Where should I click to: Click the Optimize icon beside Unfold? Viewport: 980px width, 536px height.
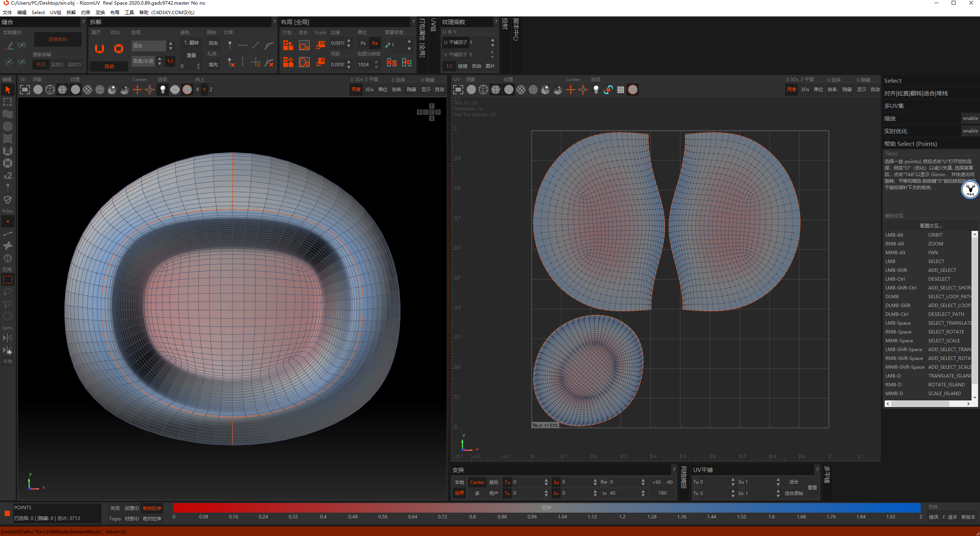pyautogui.click(x=119, y=49)
